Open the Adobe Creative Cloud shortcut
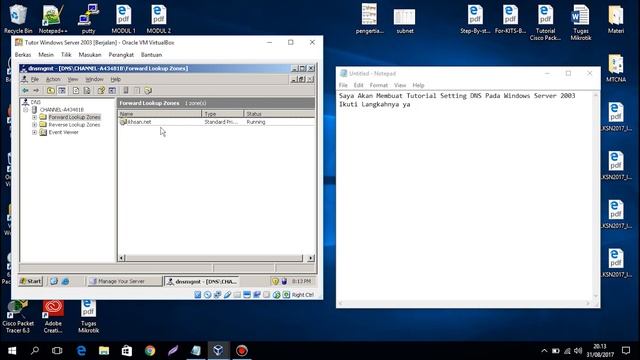The width and height of the screenshot is (640, 360). coord(53,317)
